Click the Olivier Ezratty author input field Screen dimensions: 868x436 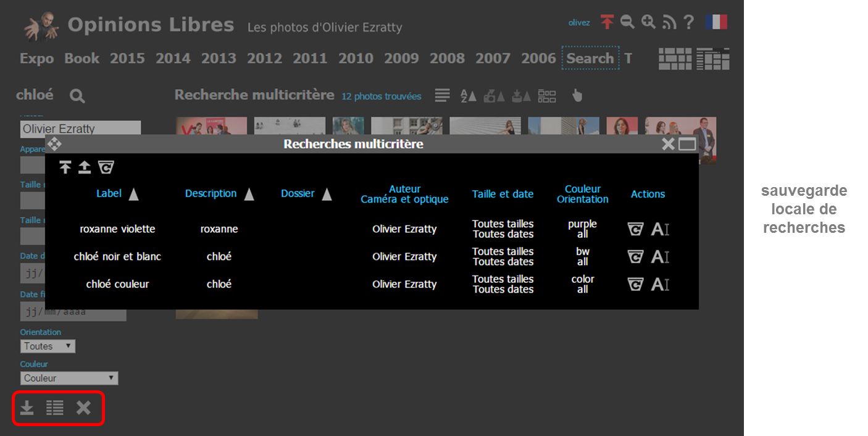(x=80, y=129)
